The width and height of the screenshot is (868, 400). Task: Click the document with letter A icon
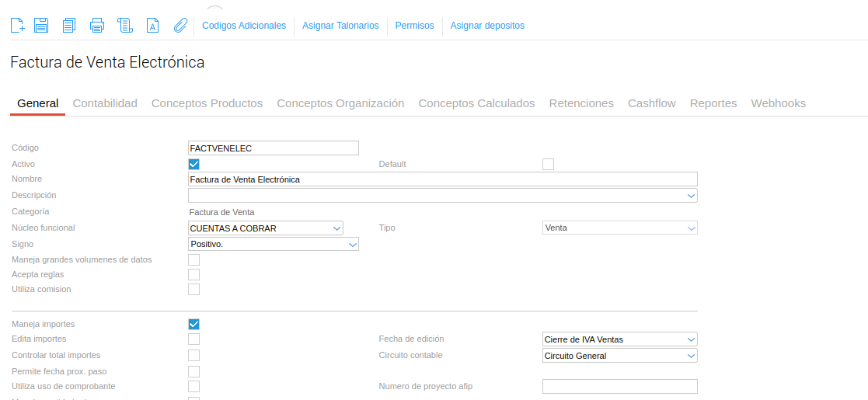[x=153, y=25]
